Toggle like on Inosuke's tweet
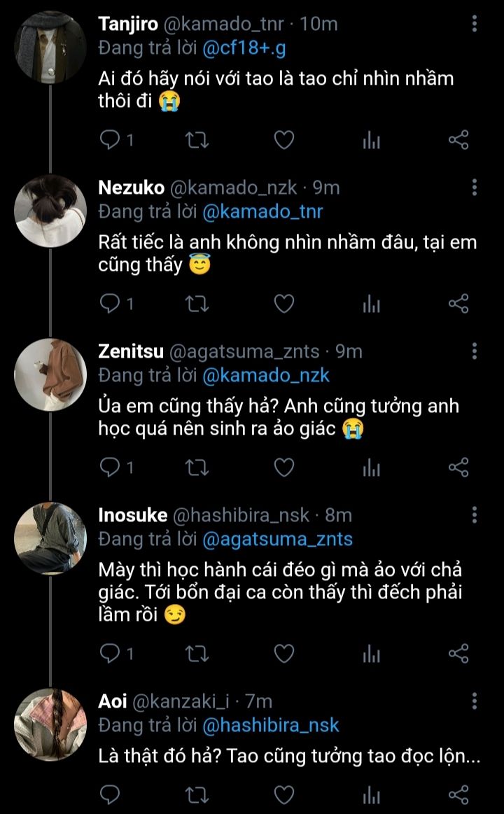The width and height of the screenshot is (504, 814). [283, 654]
